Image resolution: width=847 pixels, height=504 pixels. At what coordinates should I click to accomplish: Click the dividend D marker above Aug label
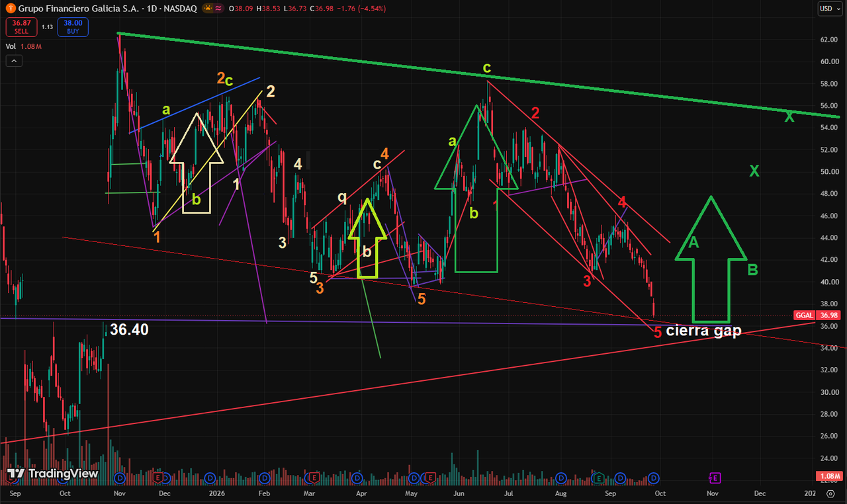560,478
